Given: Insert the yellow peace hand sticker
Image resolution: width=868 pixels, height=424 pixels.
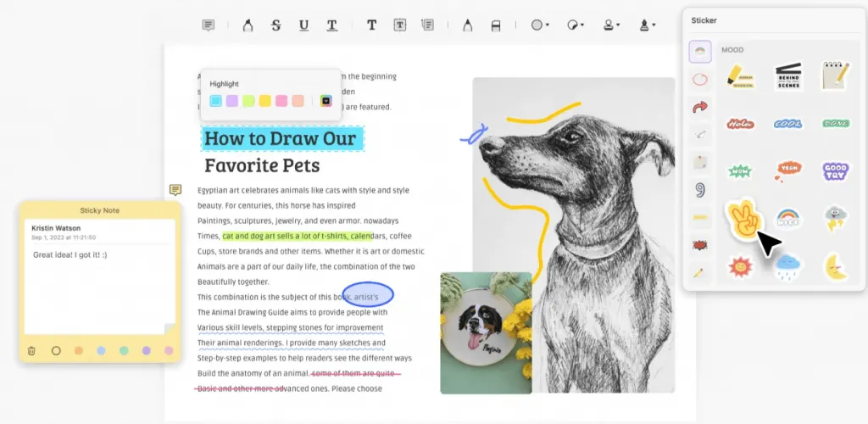Looking at the screenshot, I should point(741,219).
